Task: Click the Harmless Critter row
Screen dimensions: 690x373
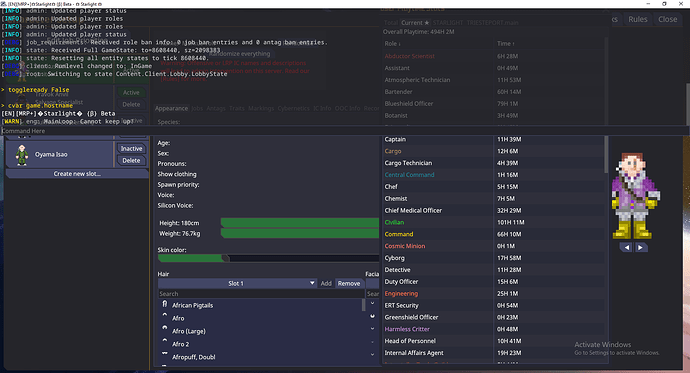Action: pyautogui.click(x=493, y=329)
